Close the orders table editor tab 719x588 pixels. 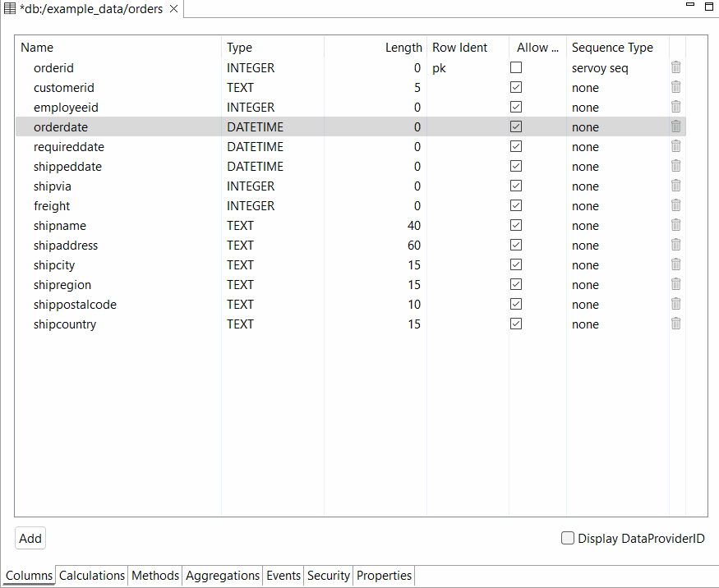(x=173, y=9)
